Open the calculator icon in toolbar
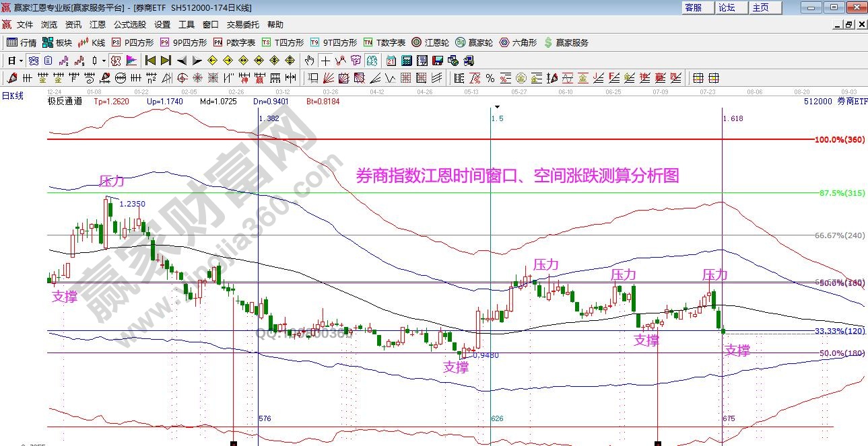The height and width of the screenshot is (446, 868). click(406, 61)
